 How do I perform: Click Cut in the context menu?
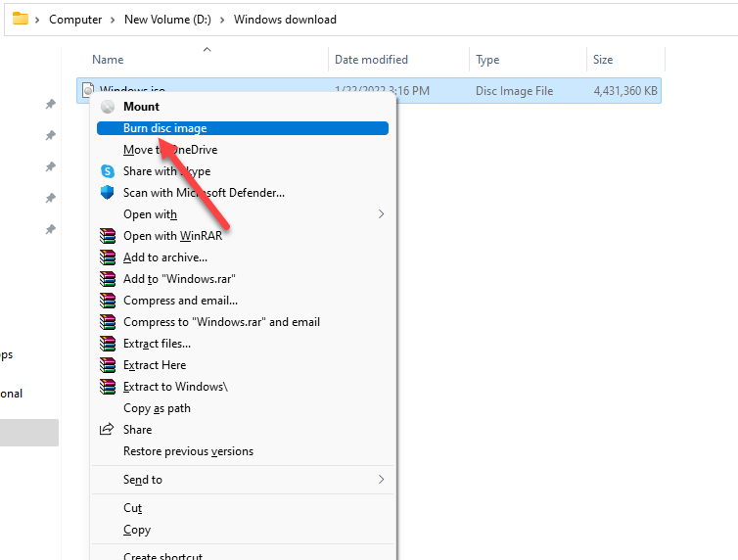tap(132, 508)
